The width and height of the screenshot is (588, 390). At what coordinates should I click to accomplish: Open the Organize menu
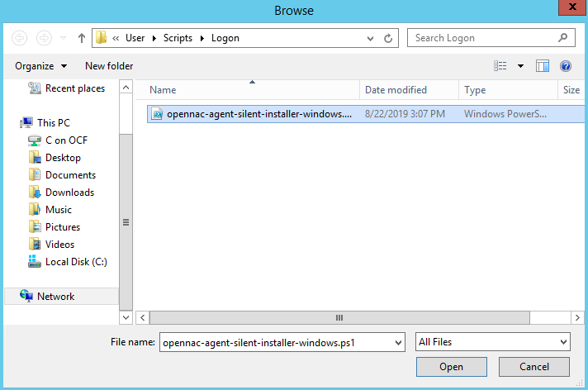39,66
